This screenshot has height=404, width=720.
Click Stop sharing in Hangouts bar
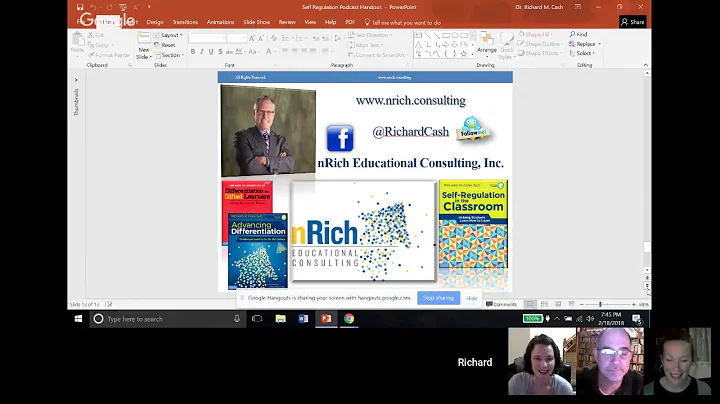tap(438, 298)
